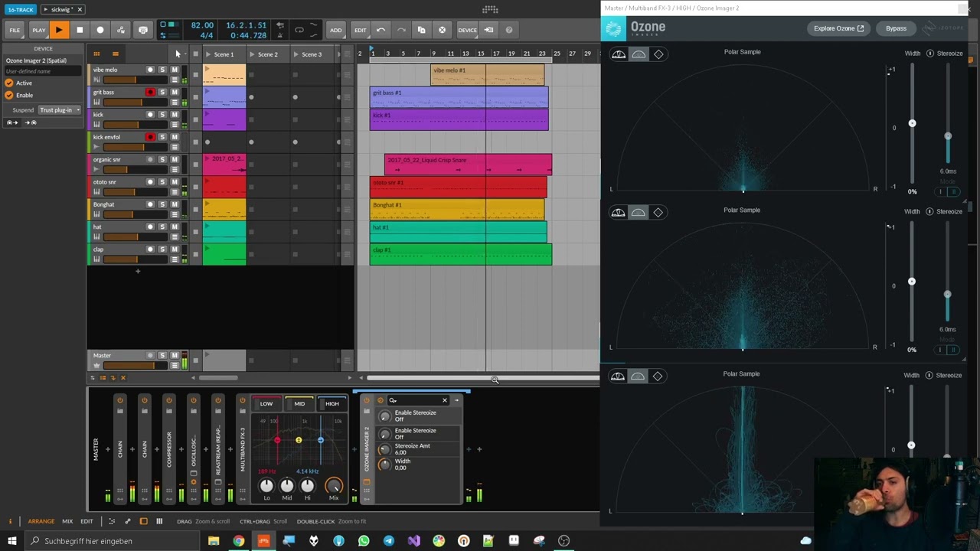
Task: Toggle the Oscilloscope device power button
Action: pos(193,400)
